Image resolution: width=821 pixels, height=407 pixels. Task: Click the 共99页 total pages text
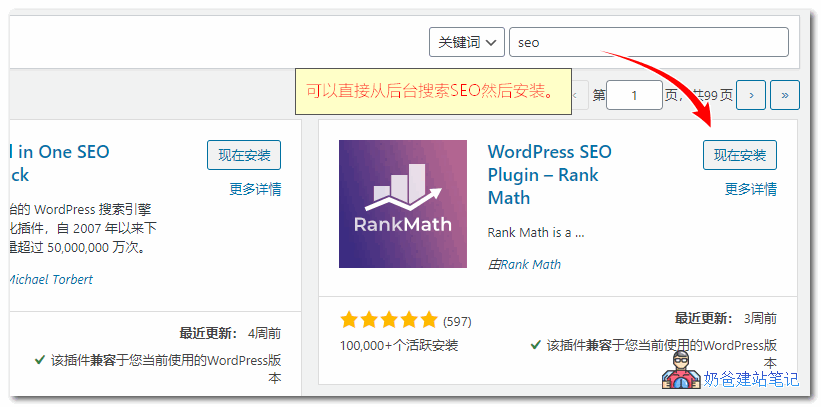712,95
